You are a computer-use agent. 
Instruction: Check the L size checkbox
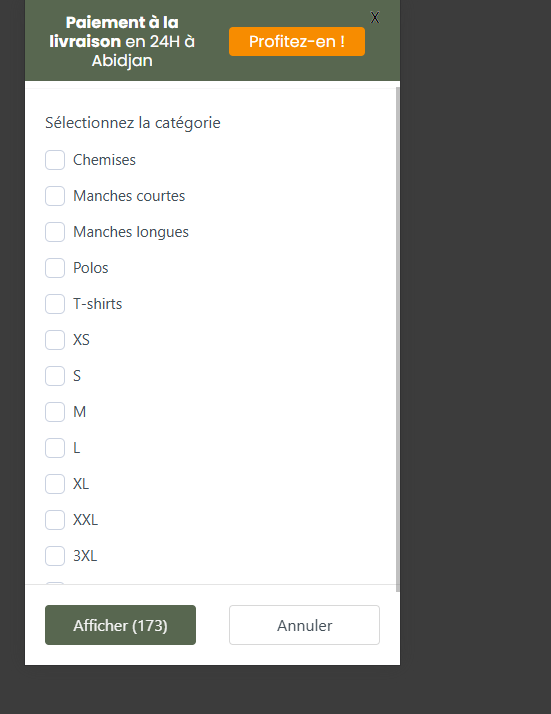tap(55, 448)
